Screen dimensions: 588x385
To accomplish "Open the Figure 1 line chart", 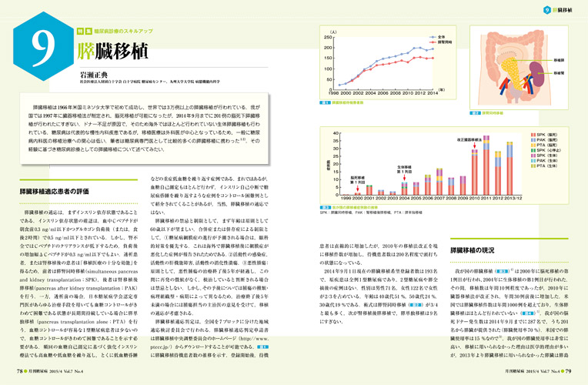I will [388, 62].
